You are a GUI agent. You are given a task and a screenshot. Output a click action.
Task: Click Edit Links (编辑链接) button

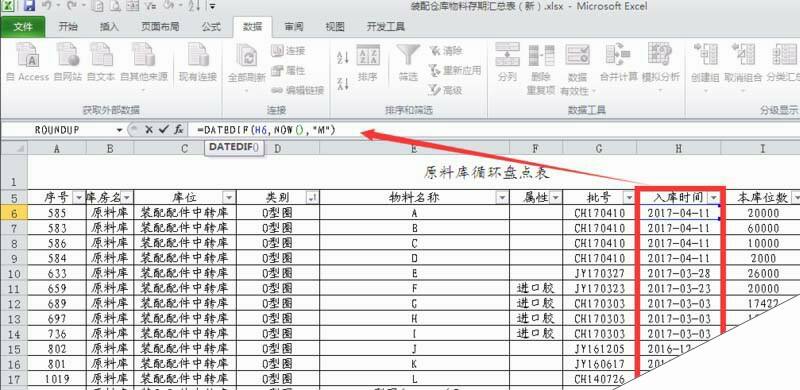click(x=297, y=90)
